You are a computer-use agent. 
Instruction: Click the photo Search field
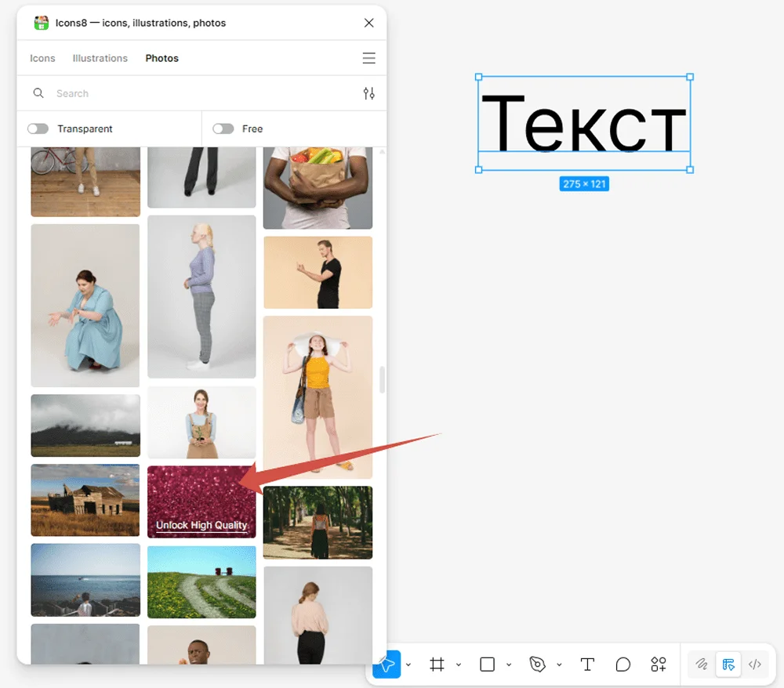coord(196,93)
